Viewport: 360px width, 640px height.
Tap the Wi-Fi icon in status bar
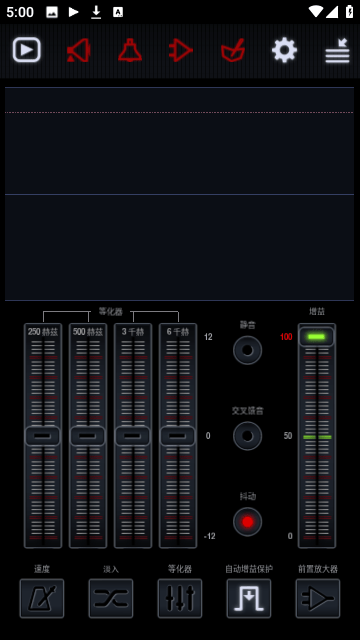316,11
